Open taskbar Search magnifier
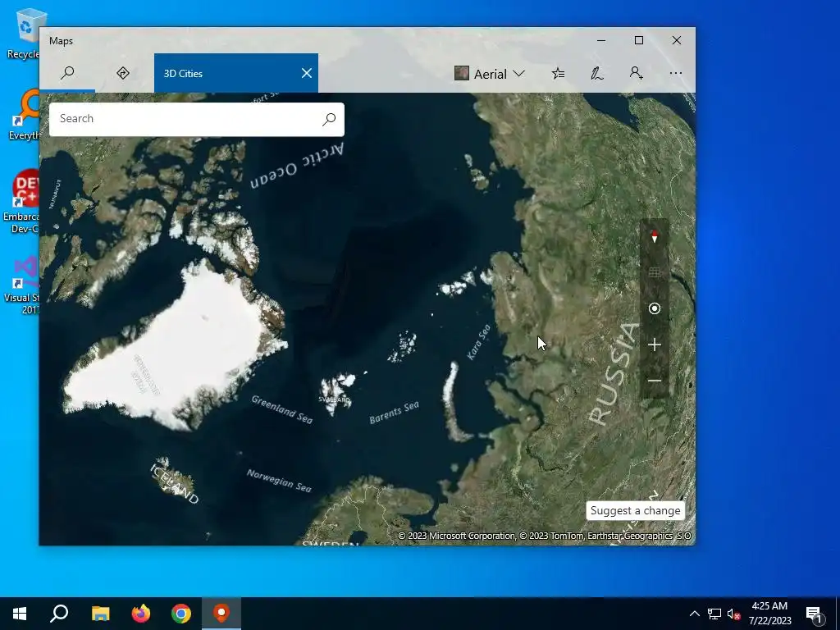This screenshot has height=630, width=840. point(59,614)
